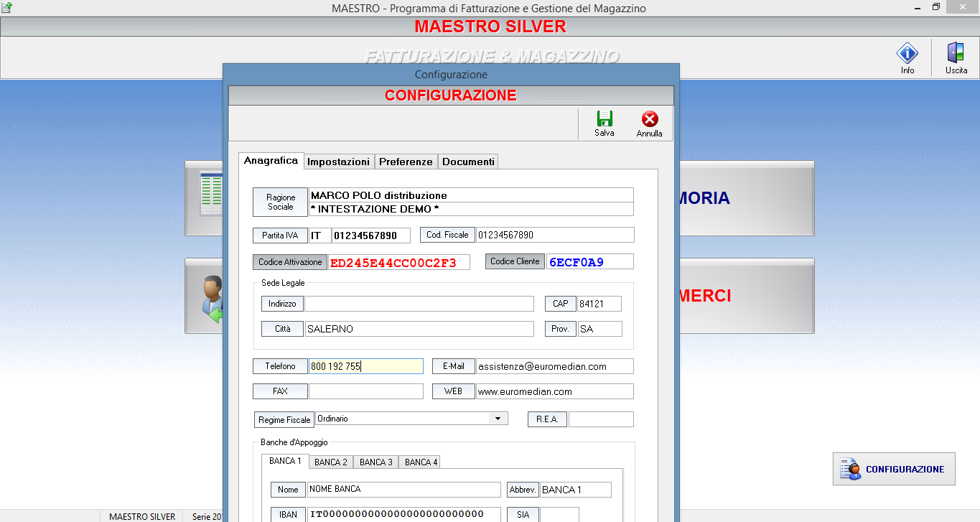Screen dimensions: 980x522
Task: Click the IT country prefix field
Action: pos(319,236)
